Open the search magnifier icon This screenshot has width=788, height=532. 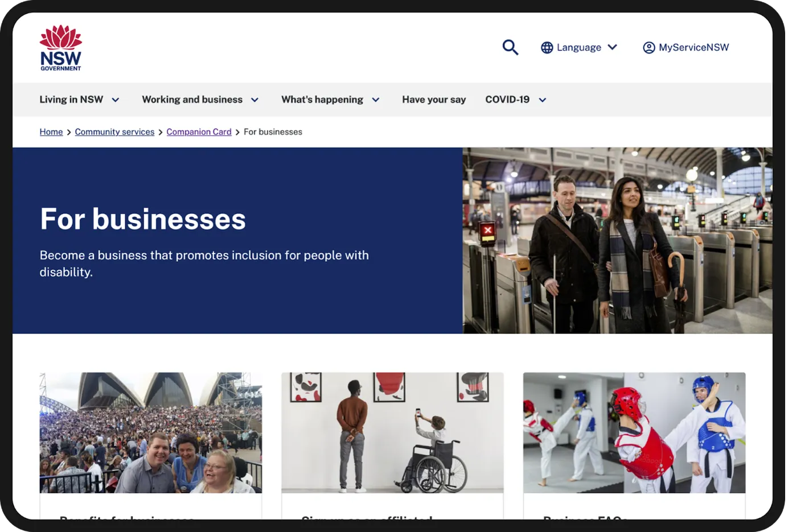click(x=510, y=47)
